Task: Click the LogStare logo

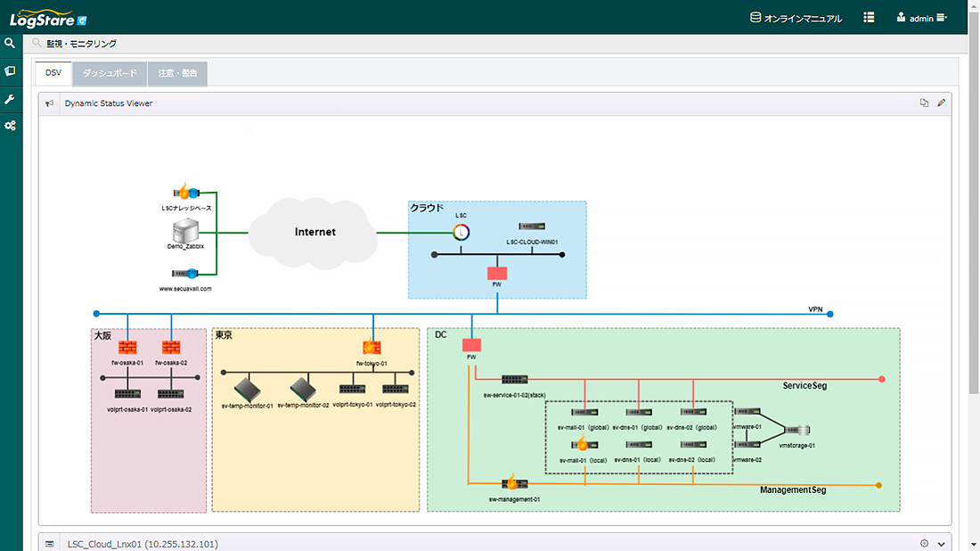Action: 48,18
